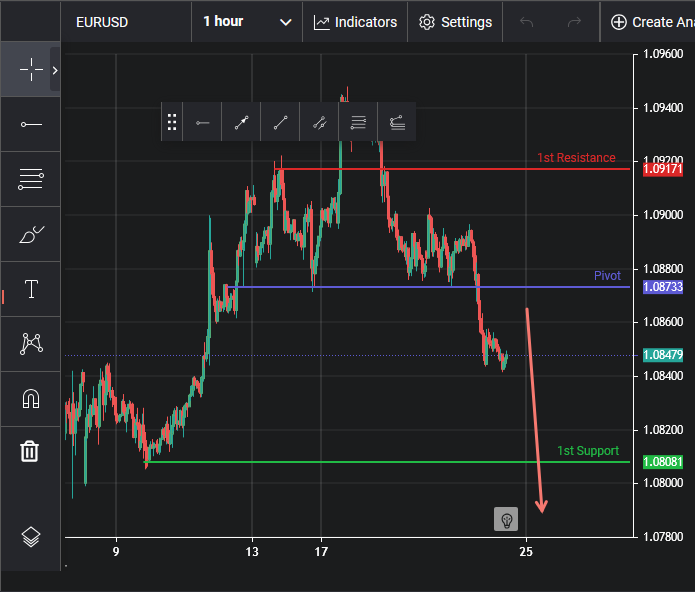Click date label 13 on time axis
The image size is (695, 592).
pyautogui.click(x=252, y=552)
